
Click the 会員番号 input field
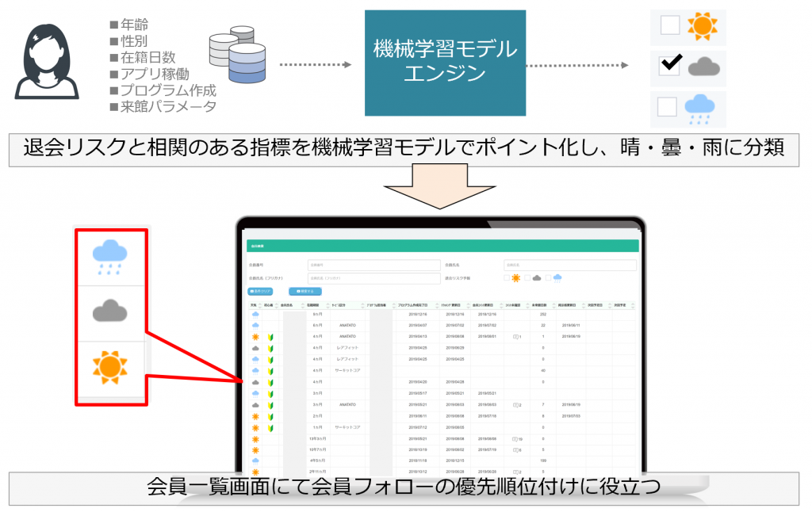[373, 265]
